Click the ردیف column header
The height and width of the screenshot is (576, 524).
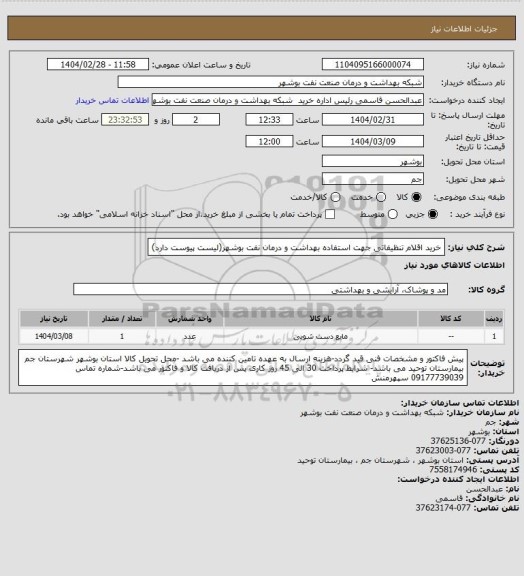494,319
